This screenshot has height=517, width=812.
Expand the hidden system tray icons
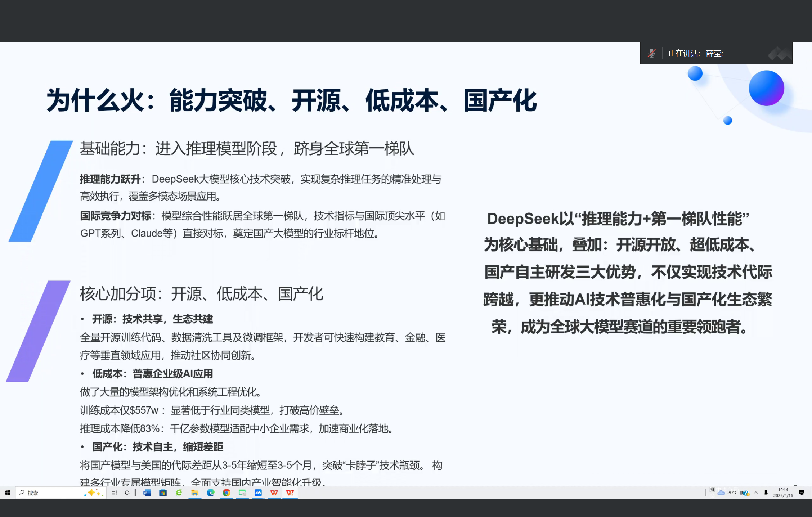click(756, 493)
